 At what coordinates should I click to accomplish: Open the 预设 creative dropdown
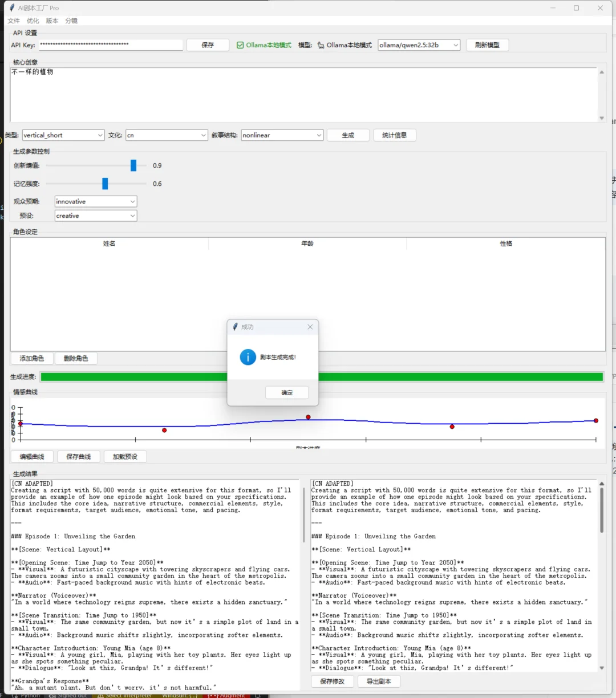coord(96,216)
